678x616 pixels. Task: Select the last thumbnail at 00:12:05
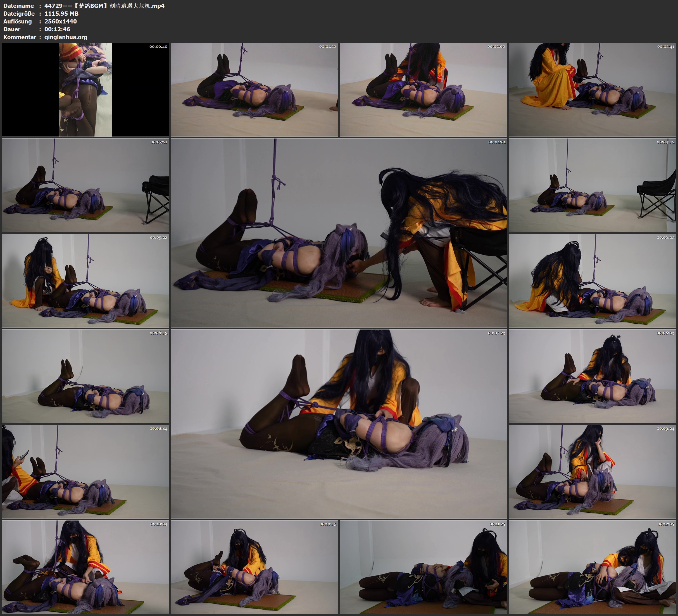coord(592,567)
